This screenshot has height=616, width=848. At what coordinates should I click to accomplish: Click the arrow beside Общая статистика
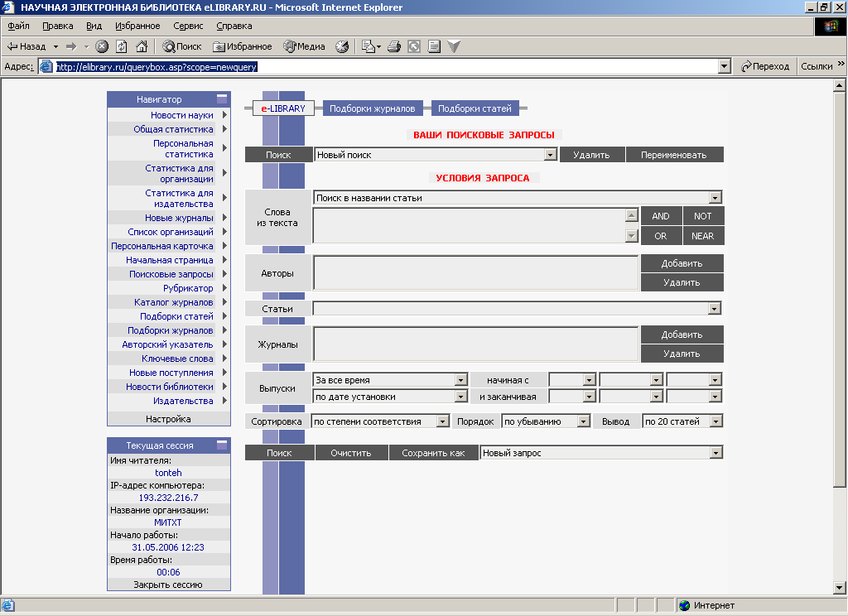[x=224, y=128]
